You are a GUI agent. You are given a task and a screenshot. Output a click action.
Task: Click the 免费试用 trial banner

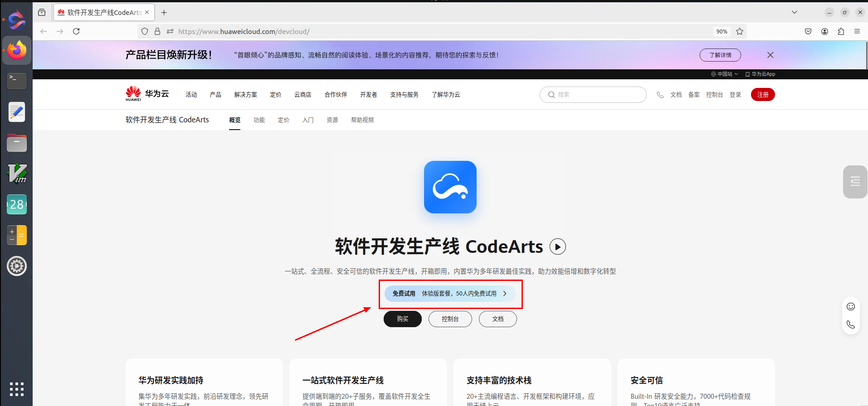coord(450,294)
